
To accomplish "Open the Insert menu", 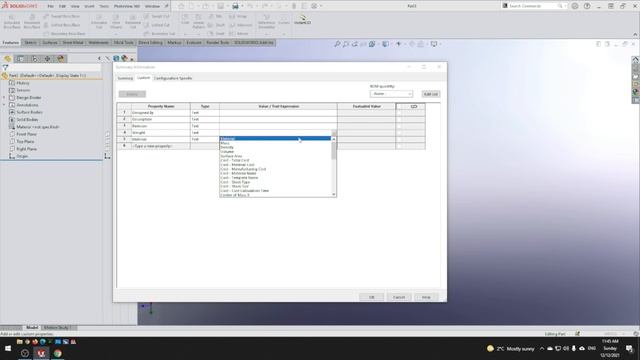I will click(89, 6).
